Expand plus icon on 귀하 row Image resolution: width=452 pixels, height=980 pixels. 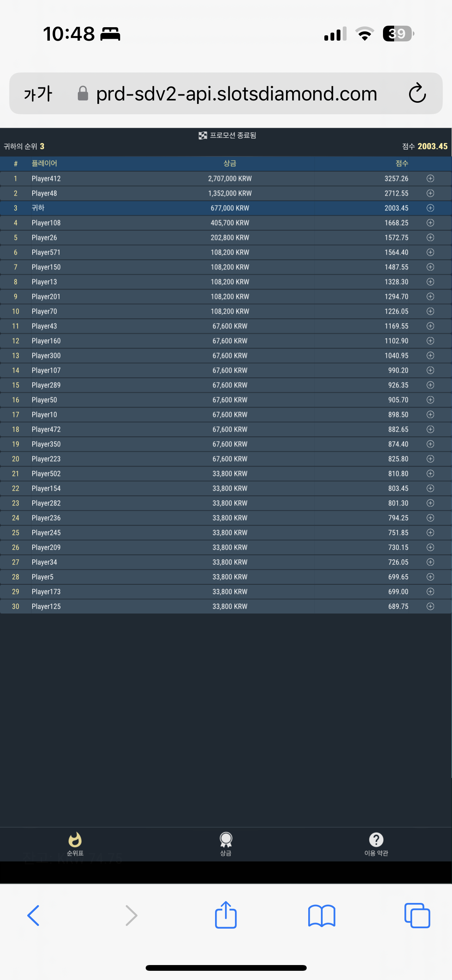(430, 208)
